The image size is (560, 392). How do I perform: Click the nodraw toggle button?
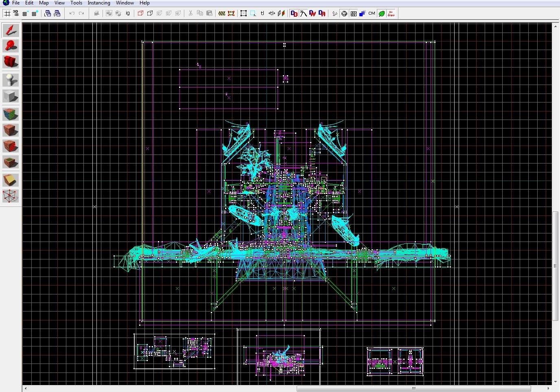pos(391,13)
